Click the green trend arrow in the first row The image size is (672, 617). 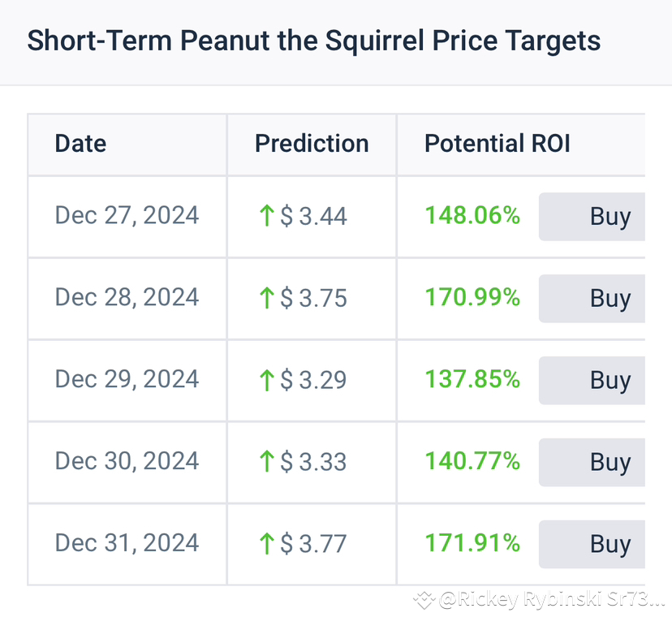click(x=265, y=216)
